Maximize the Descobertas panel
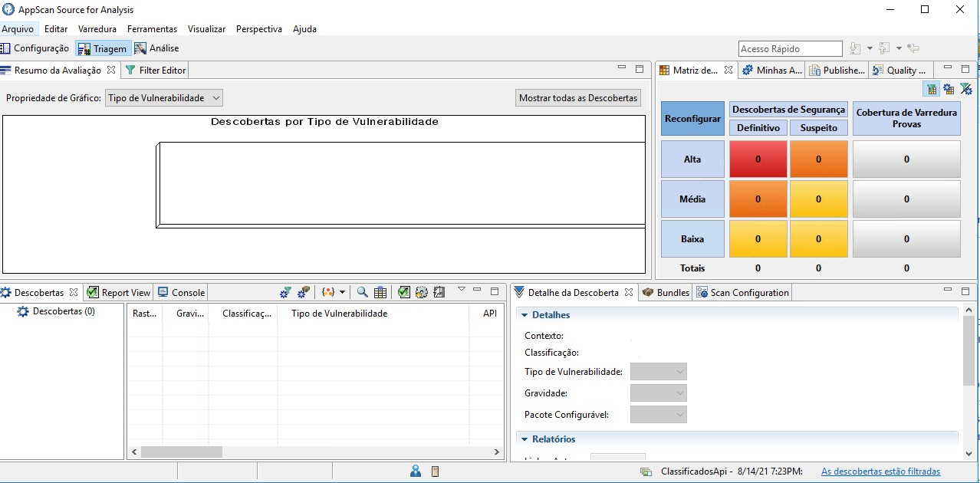980x483 pixels. tap(495, 291)
